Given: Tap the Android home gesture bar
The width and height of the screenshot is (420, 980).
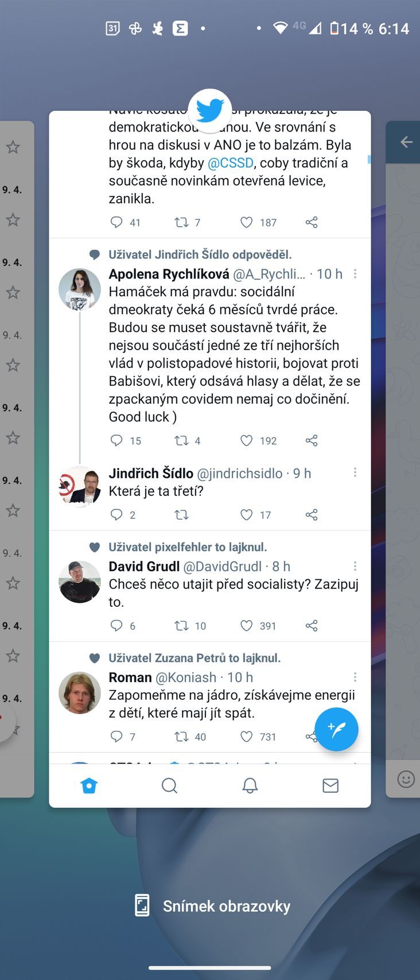Looking at the screenshot, I should point(210,968).
